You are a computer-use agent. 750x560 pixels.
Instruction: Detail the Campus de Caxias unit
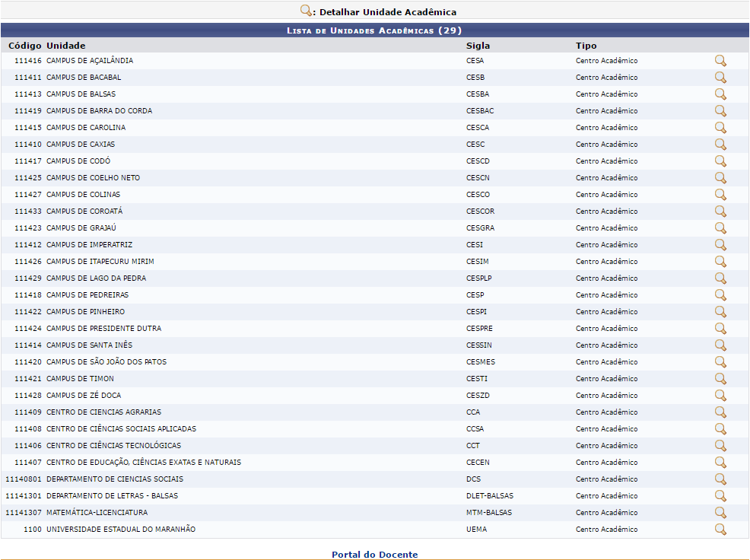[720, 145]
